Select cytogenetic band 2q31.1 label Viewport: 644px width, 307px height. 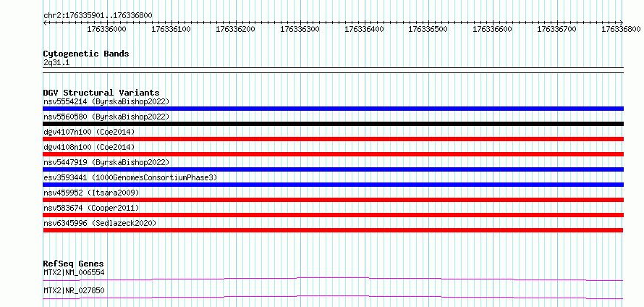pyautogui.click(x=56, y=62)
